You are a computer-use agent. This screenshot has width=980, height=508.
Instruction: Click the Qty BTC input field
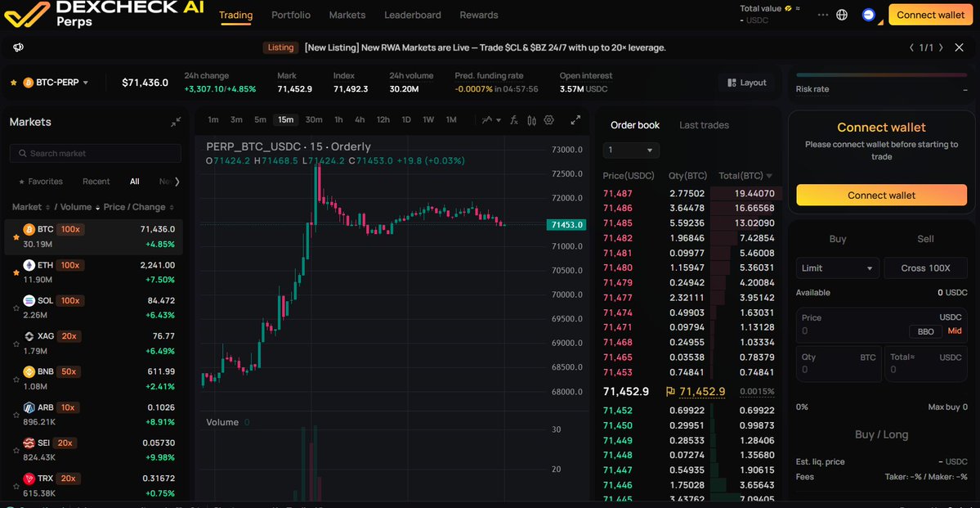(x=838, y=363)
